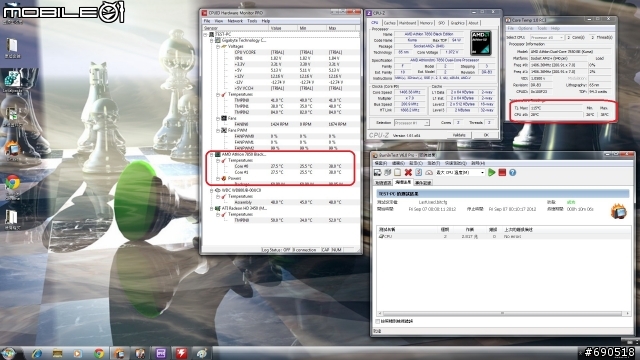Click the green Start test play icon in BurnInTest
Screen dimensions: 640x360
pyautogui.click(x=491, y=173)
